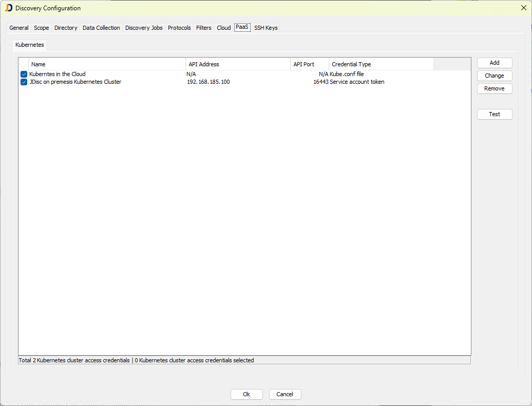The image size is (532, 406).
Task: Switch to the Directory tab
Action: 66,28
